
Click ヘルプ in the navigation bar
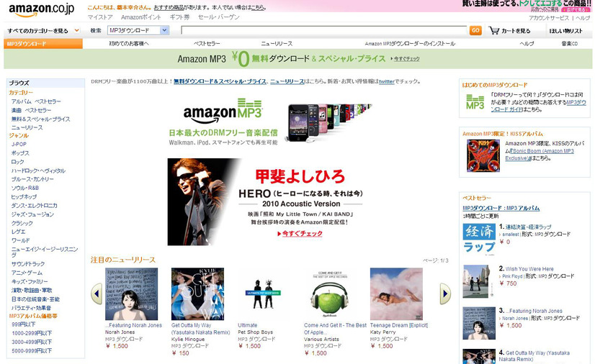point(527,44)
